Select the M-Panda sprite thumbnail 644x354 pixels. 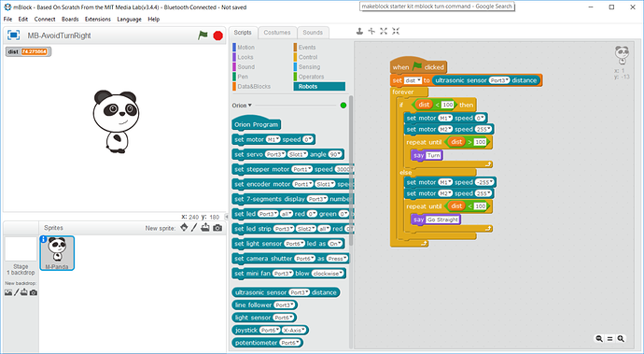point(57,253)
